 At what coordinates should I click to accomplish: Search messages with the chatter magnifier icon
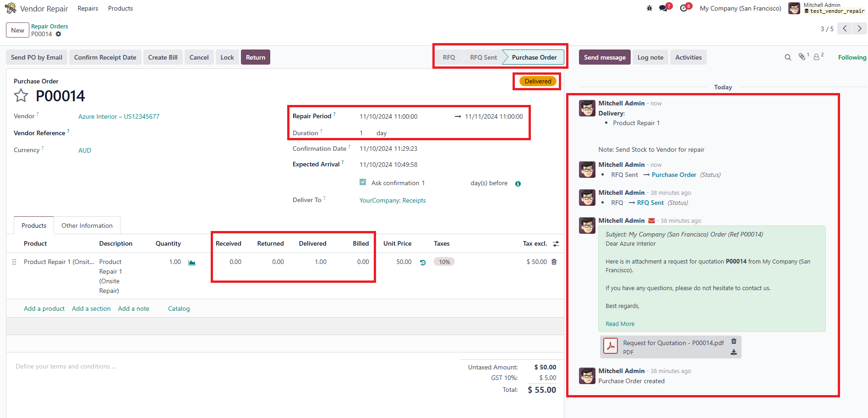pos(788,57)
